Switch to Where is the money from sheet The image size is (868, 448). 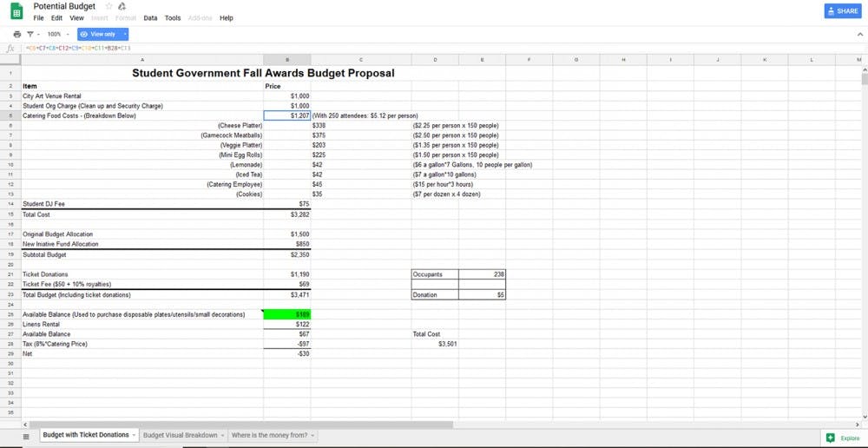point(270,435)
